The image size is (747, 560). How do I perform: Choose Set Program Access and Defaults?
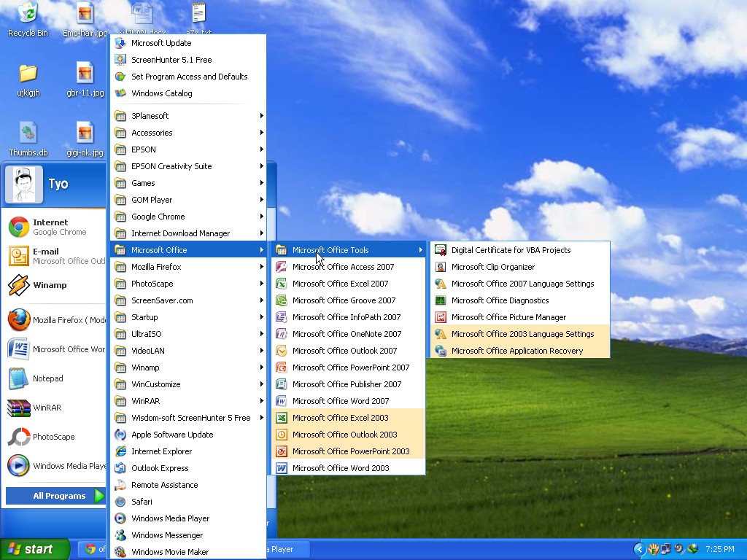[188, 77]
